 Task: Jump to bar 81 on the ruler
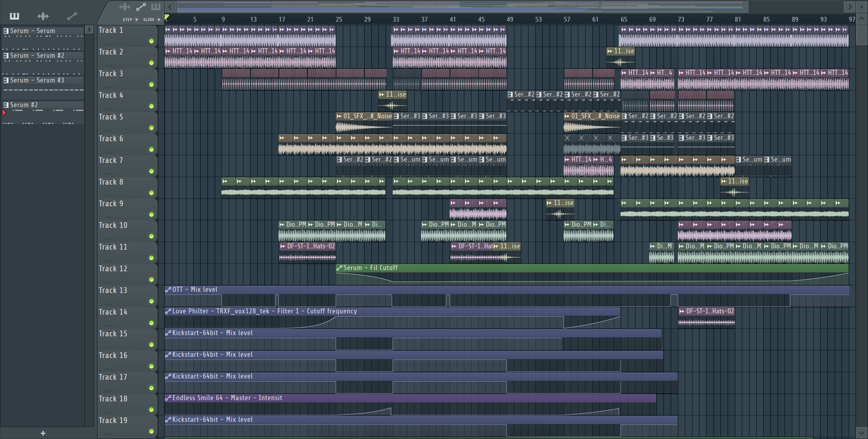click(737, 20)
